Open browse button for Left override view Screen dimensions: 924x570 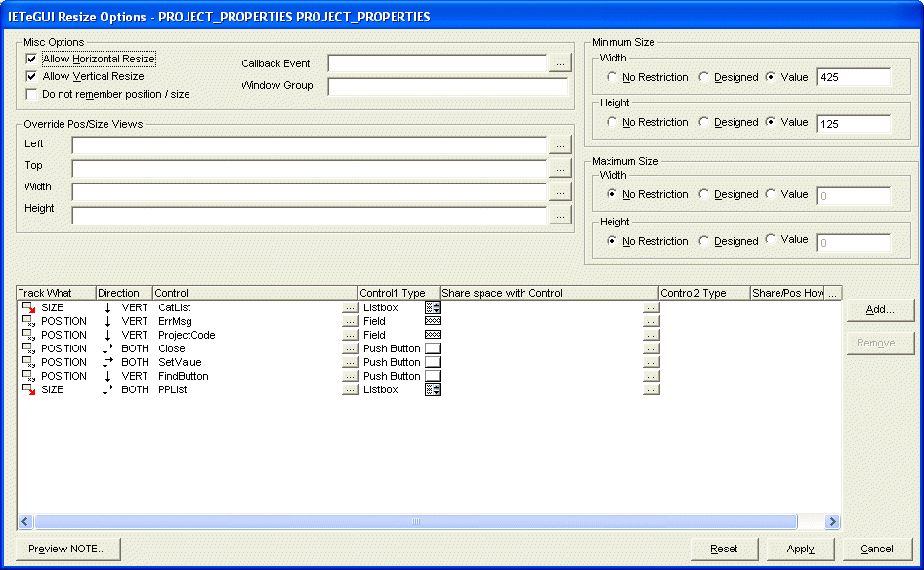pyautogui.click(x=560, y=144)
